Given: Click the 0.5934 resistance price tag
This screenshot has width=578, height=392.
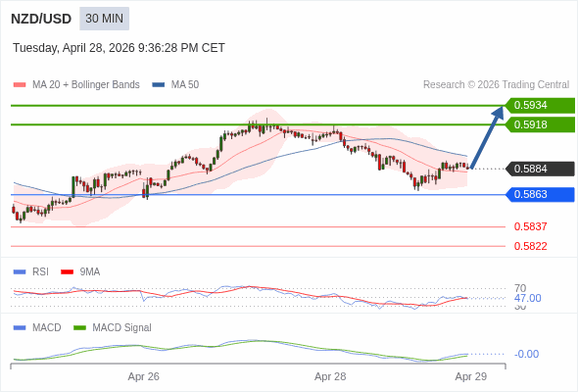Looking at the screenshot, I should point(540,106).
